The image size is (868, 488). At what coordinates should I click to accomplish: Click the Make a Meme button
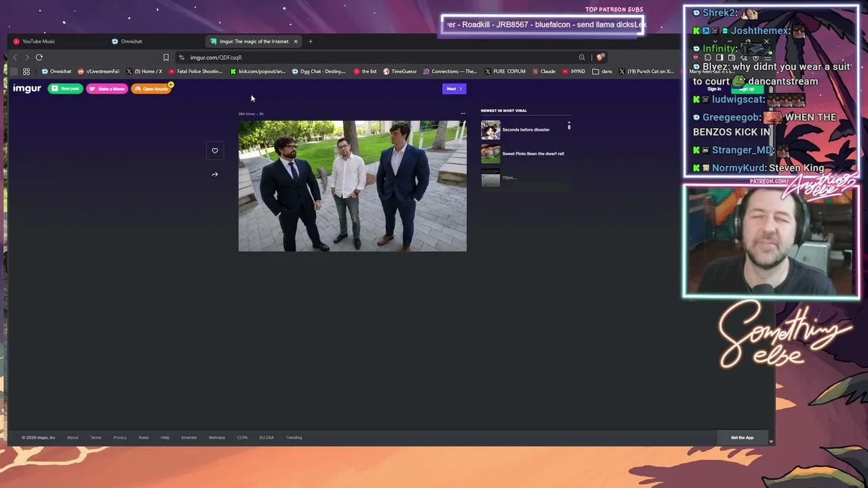tap(107, 89)
